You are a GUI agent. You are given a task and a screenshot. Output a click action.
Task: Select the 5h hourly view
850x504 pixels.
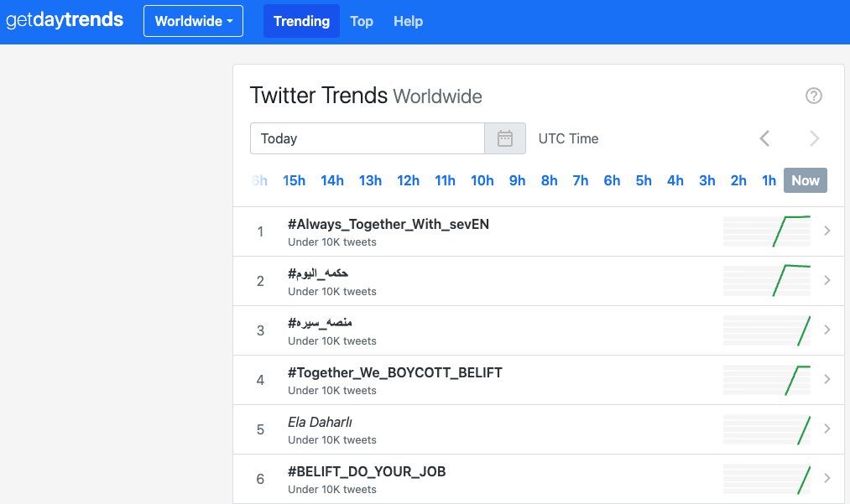pyautogui.click(x=644, y=180)
